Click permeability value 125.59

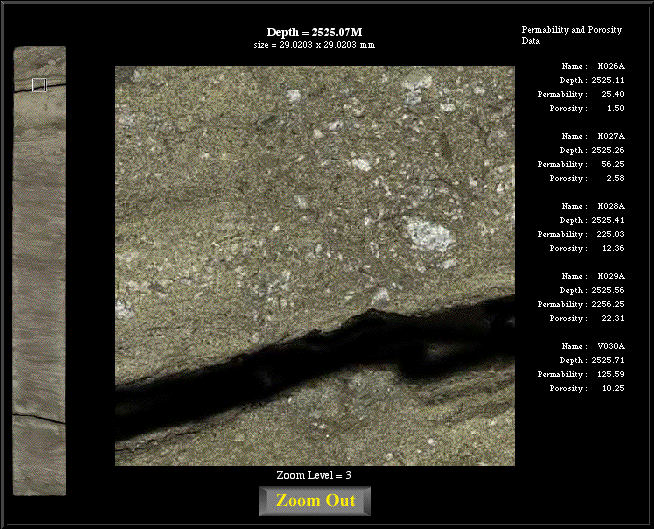[x=610, y=375]
